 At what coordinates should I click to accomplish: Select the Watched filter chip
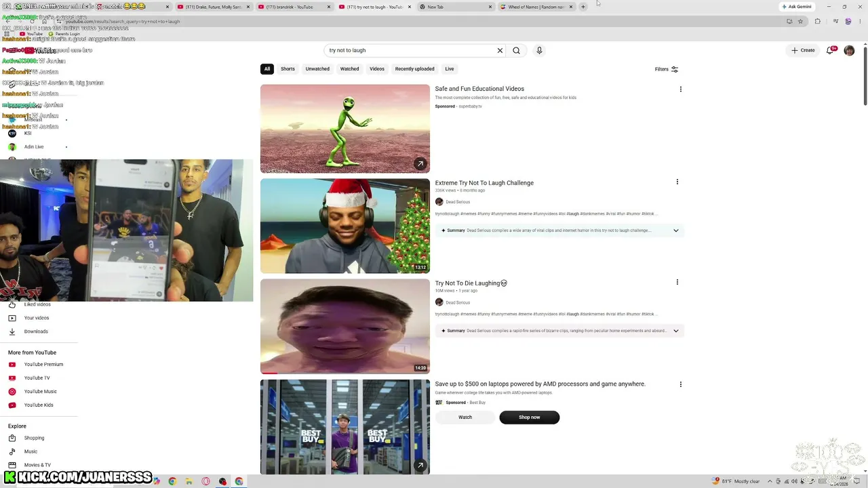[349, 69]
